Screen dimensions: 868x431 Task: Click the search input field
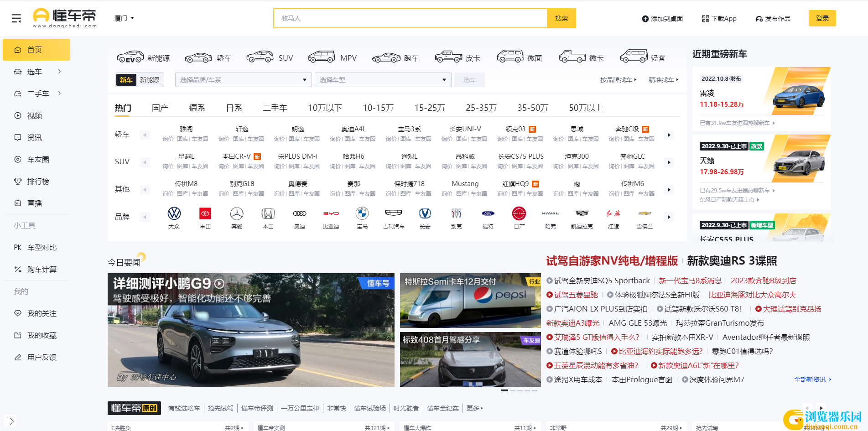(x=411, y=18)
